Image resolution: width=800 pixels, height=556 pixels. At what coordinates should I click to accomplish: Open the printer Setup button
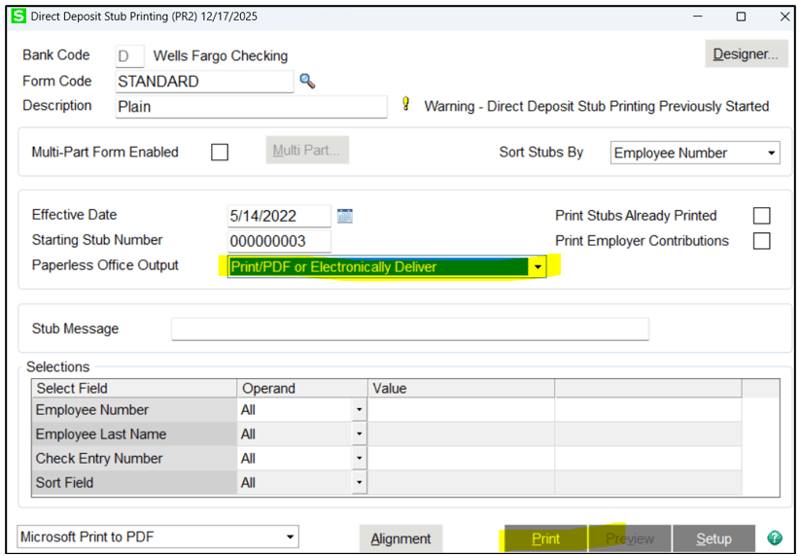(x=713, y=539)
